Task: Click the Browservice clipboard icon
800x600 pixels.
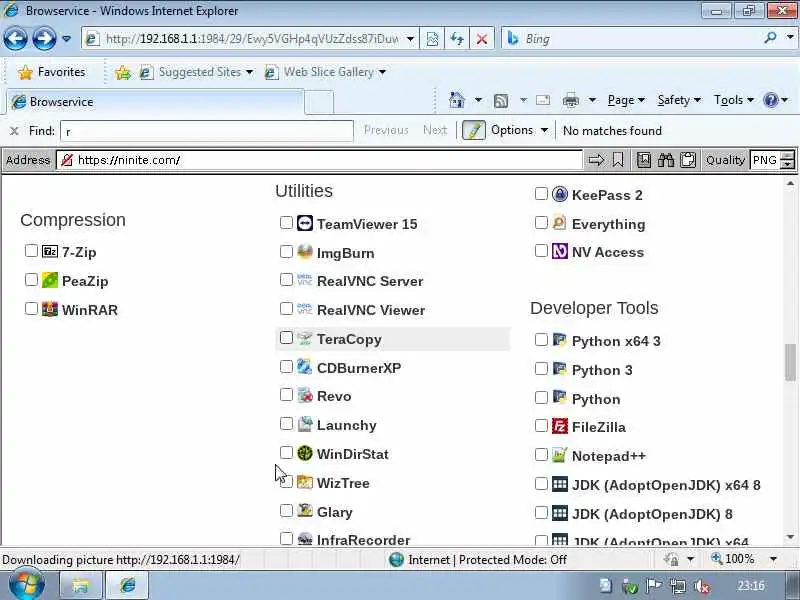Action: point(688,160)
